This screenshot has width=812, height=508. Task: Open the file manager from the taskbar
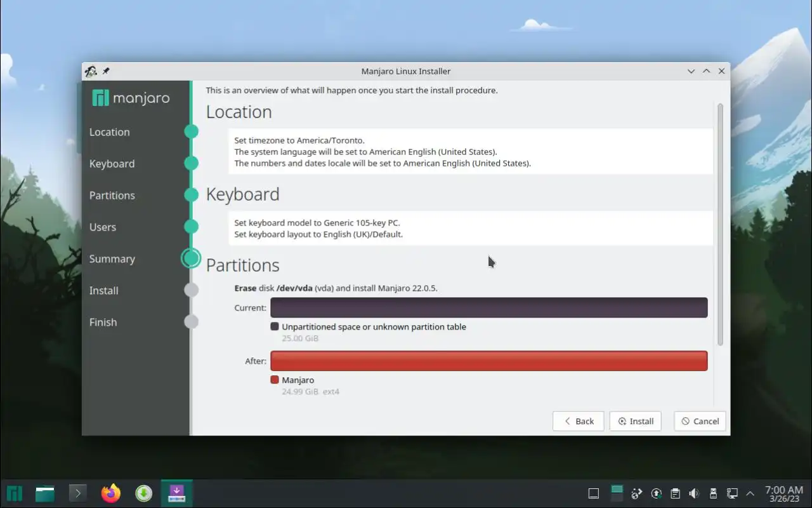[x=45, y=493]
